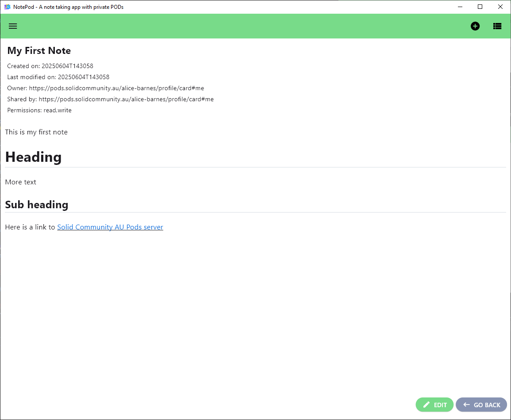Viewport: 511px width, 420px height.
Task: Maximize the NotePod window
Action: [x=480, y=7]
